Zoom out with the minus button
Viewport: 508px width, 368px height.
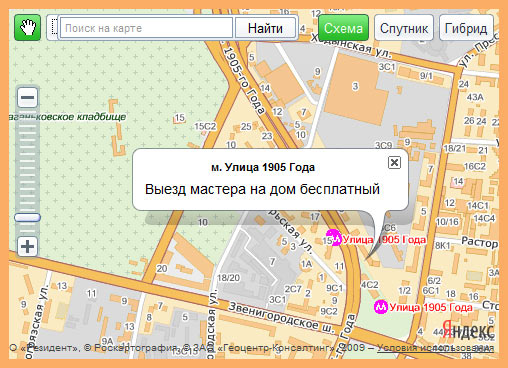pyautogui.click(x=27, y=98)
